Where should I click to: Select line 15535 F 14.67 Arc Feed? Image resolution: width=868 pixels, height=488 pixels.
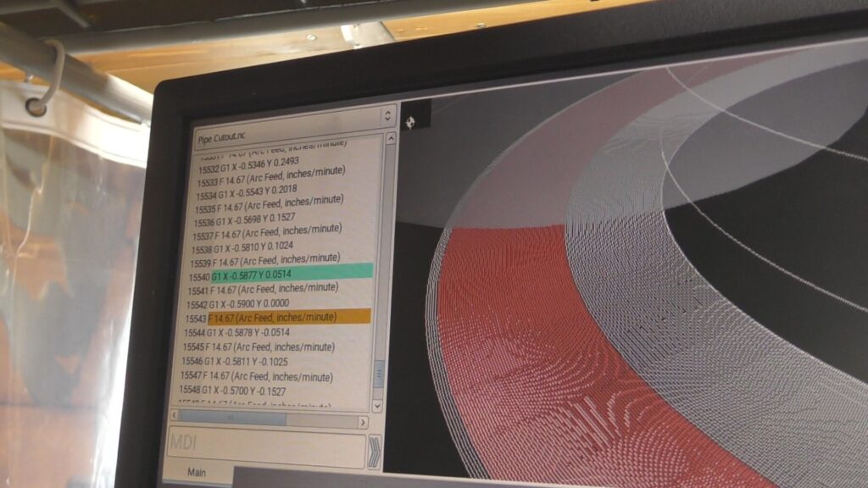pyautogui.click(x=269, y=203)
